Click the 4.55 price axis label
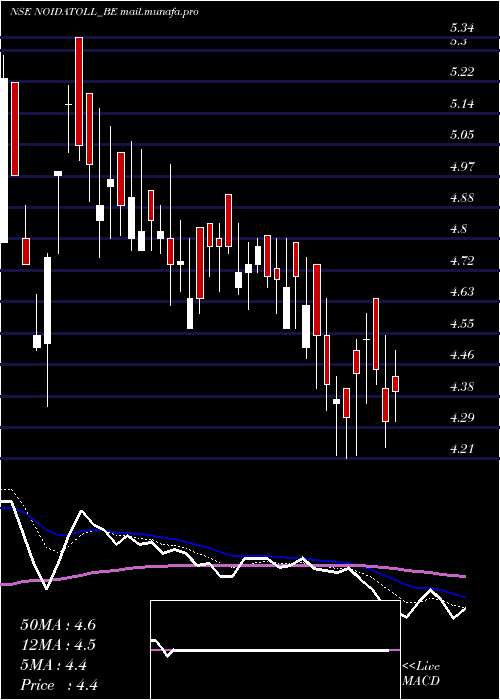500x700 pixels. [x=462, y=324]
